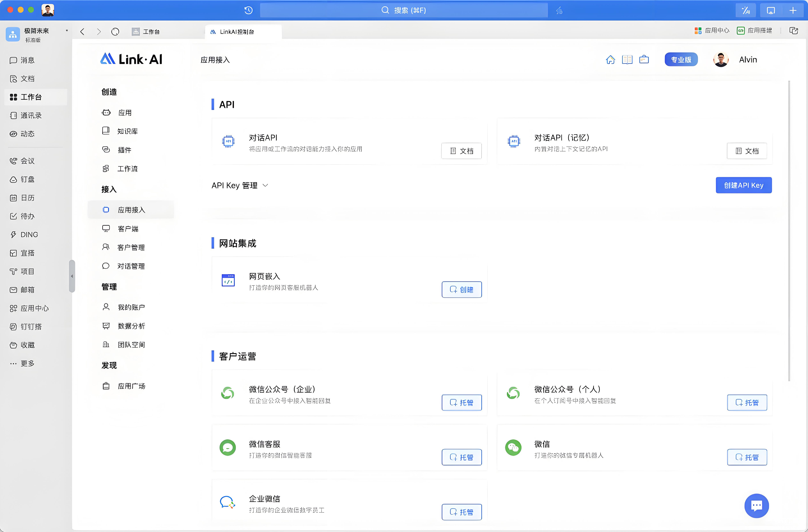Open 收藏 in the DingTalk sidebar
The image size is (808, 532).
point(22,345)
